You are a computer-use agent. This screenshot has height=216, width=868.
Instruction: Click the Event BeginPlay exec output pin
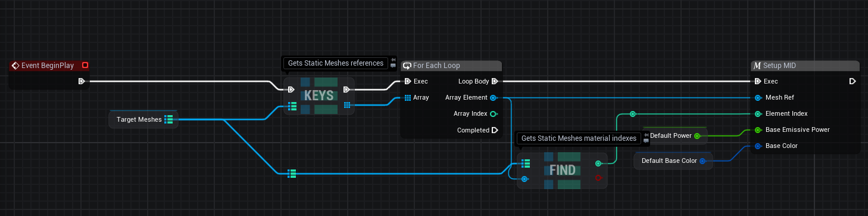tap(82, 81)
